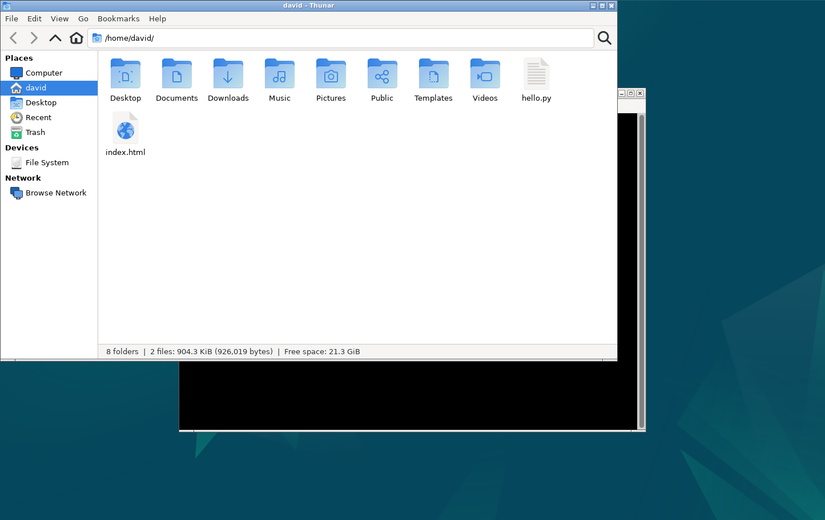Image resolution: width=825 pixels, height=520 pixels.
Task: Click the Thunar window menu icon in titlebar
Action: coord(7,6)
